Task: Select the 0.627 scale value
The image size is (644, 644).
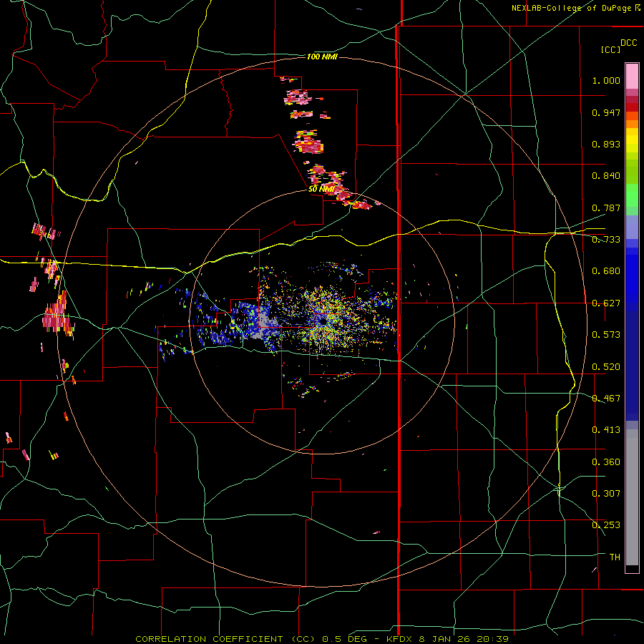Action: click(606, 303)
